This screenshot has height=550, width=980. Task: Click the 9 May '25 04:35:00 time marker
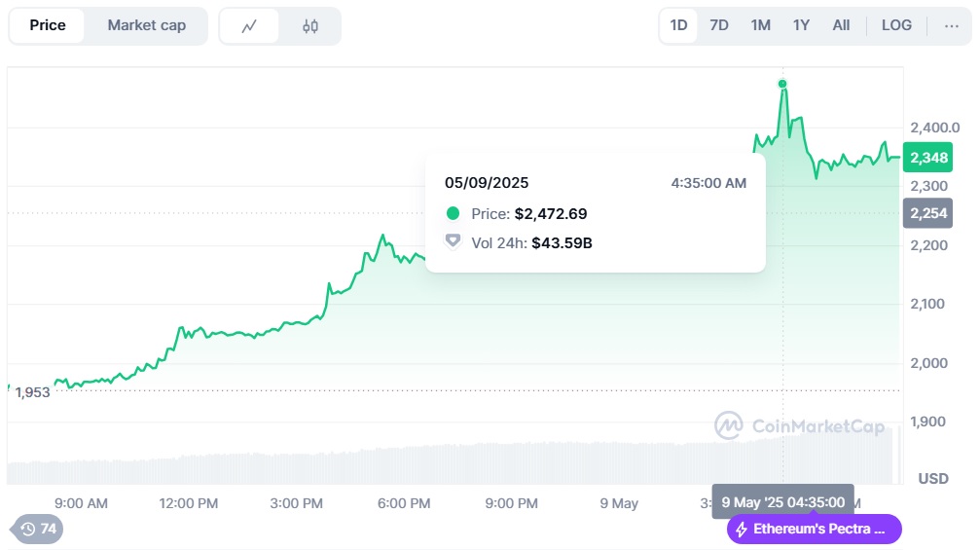point(782,502)
